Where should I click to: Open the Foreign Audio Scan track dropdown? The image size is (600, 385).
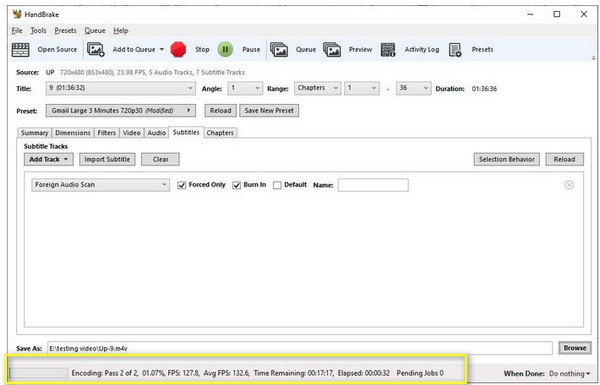coord(101,185)
